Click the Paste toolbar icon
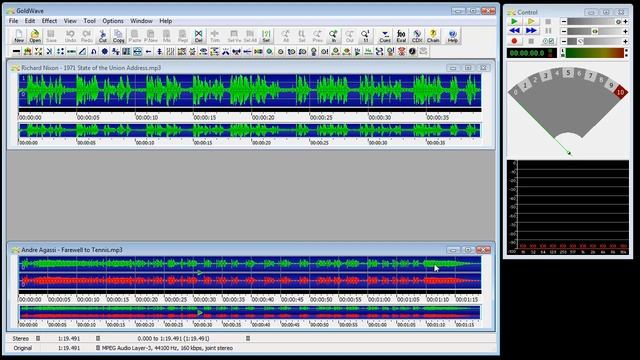 [x=135, y=36]
